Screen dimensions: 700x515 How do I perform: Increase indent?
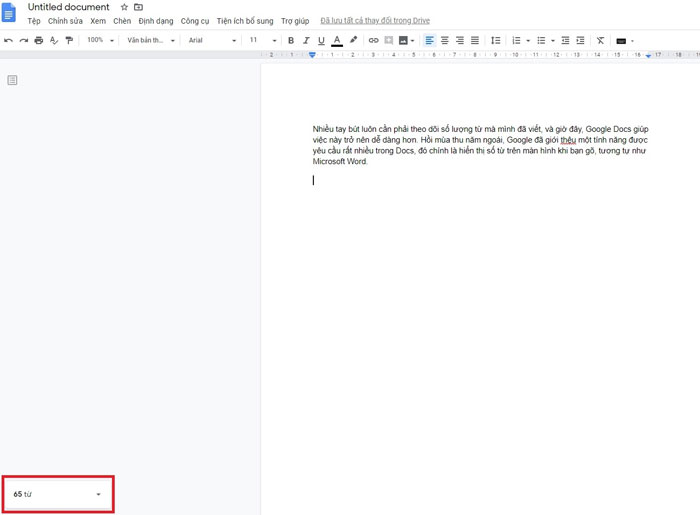click(580, 41)
